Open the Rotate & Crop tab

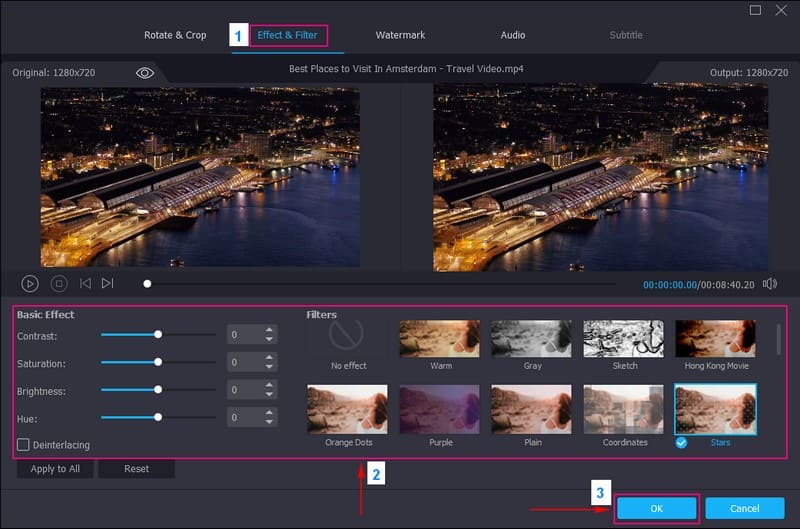(176, 35)
